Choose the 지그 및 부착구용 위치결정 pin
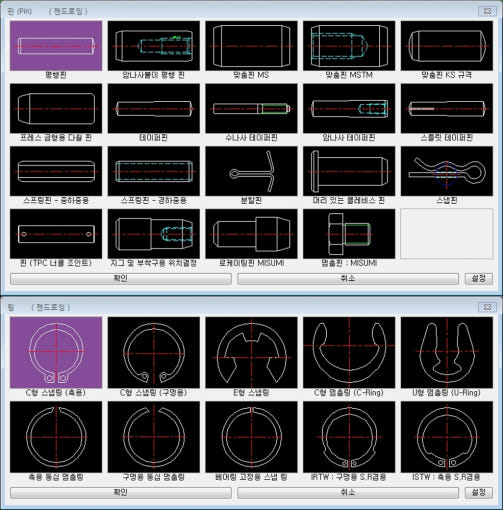The height and width of the screenshot is (510, 503). (x=154, y=234)
